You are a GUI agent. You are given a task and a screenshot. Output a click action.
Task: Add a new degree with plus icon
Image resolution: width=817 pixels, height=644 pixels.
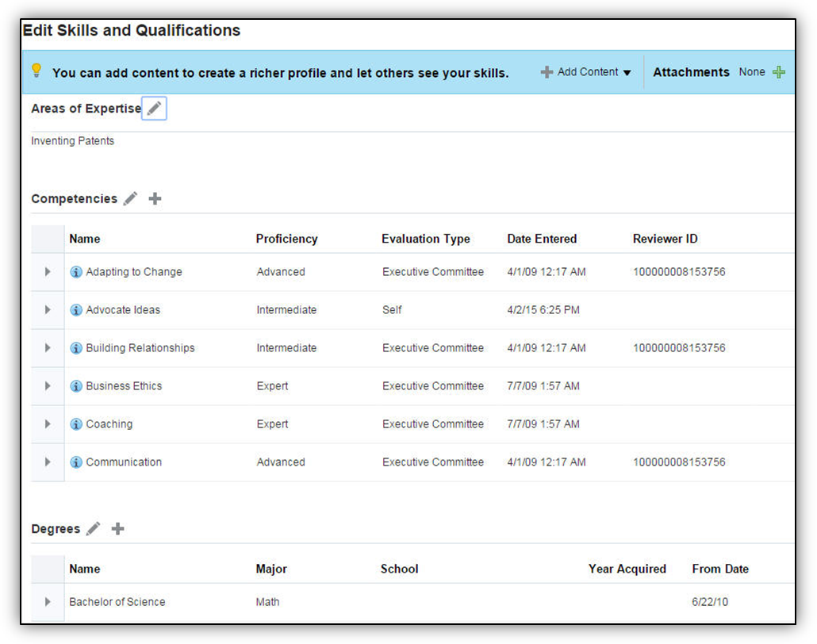(x=117, y=528)
